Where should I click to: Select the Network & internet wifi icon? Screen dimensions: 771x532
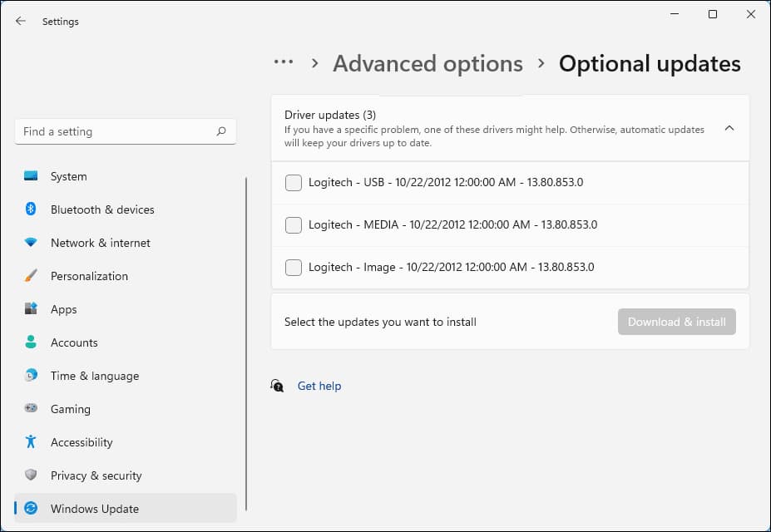coord(31,243)
